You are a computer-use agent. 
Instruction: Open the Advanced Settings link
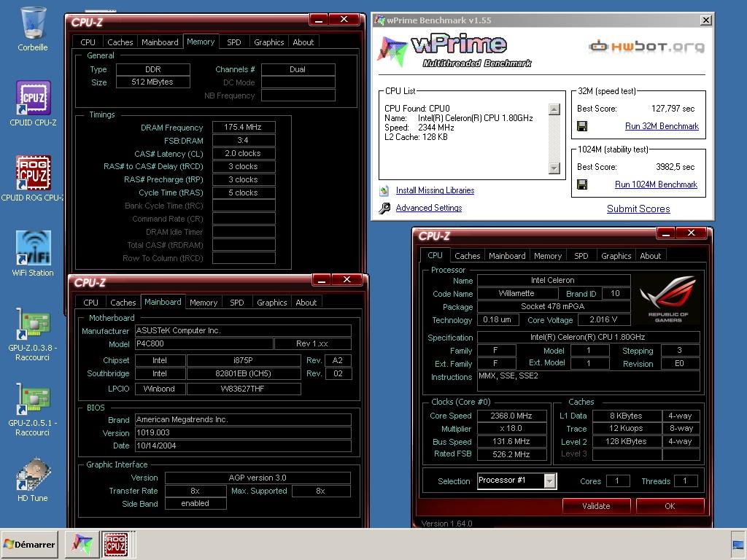(x=429, y=208)
